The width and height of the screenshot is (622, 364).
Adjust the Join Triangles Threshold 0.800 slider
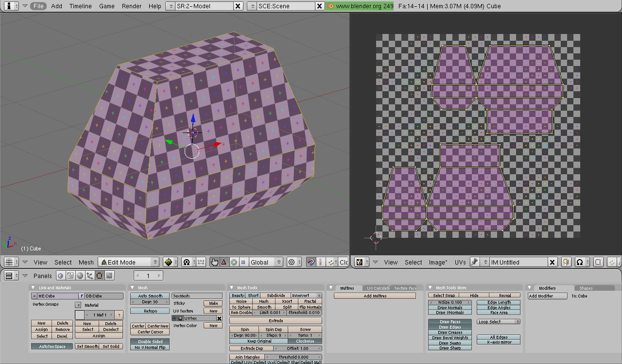(293, 357)
